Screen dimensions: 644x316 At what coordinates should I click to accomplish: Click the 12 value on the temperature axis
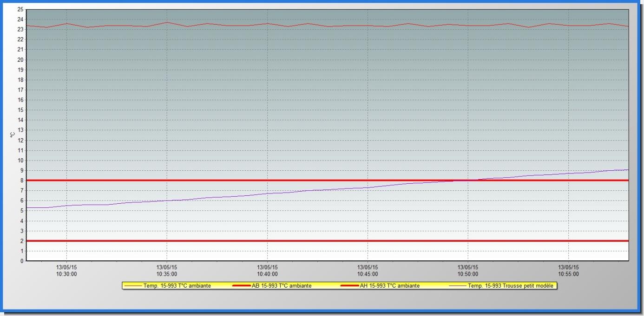20,140
